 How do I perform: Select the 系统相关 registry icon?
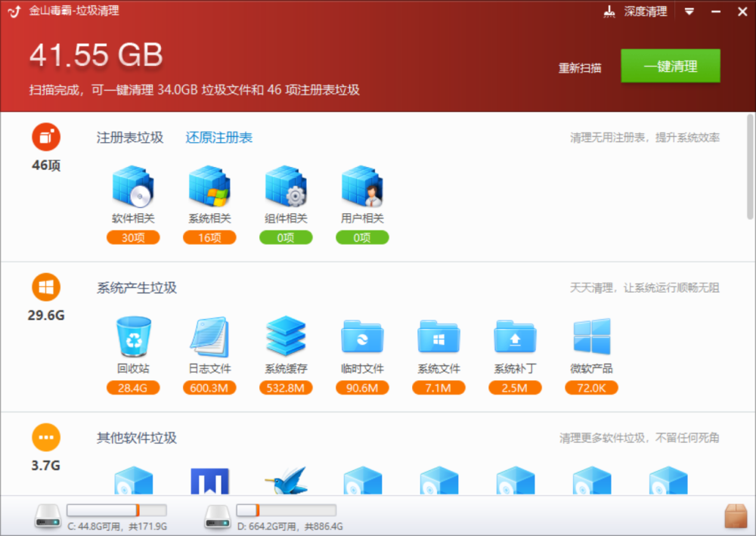click(209, 186)
